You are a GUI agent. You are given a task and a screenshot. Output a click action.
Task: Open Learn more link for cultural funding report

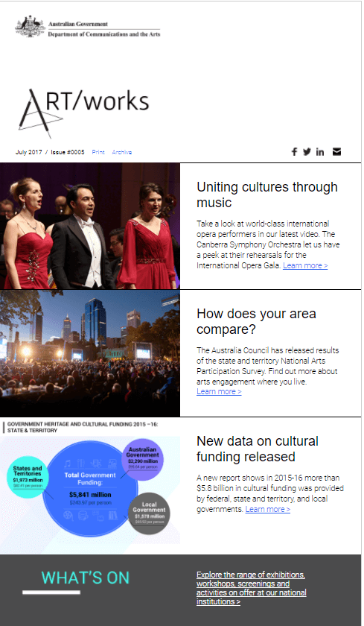(267, 510)
